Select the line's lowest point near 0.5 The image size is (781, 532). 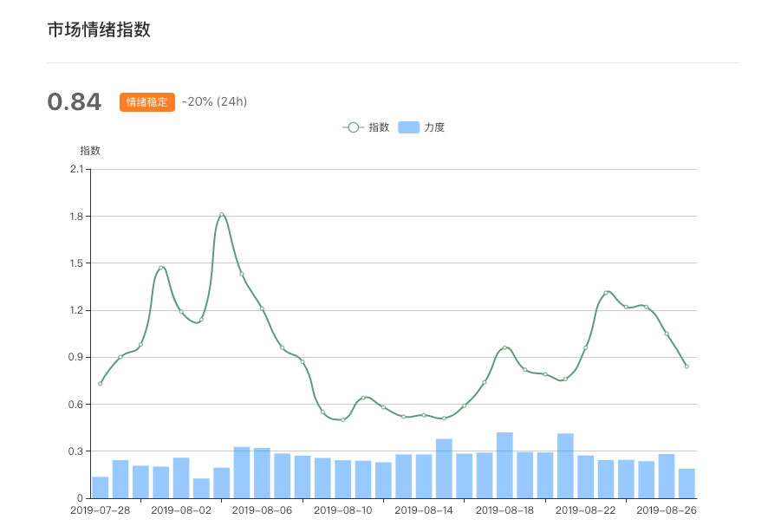pos(342,419)
